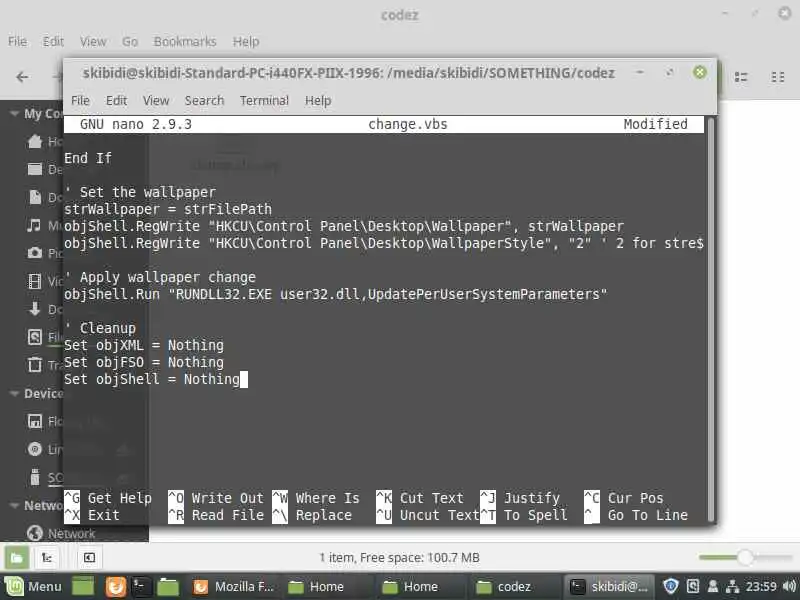Open network connections tray icon
Screen dimensions: 800x600
click(733, 587)
